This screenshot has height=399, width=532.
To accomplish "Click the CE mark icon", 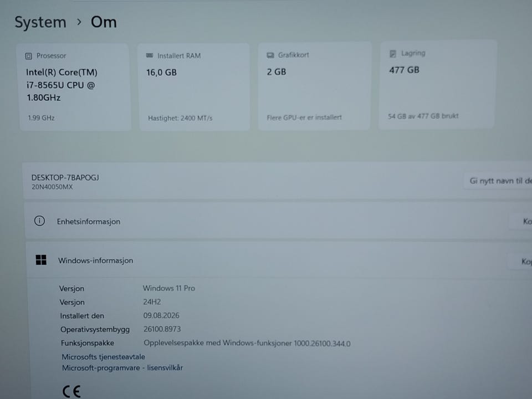I will 71,391.
